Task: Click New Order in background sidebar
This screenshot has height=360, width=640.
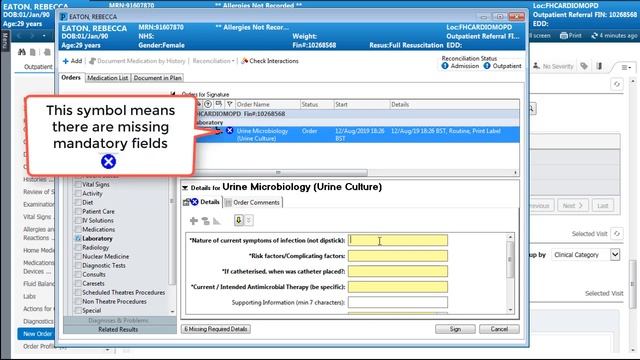Action: pos(37,333)
